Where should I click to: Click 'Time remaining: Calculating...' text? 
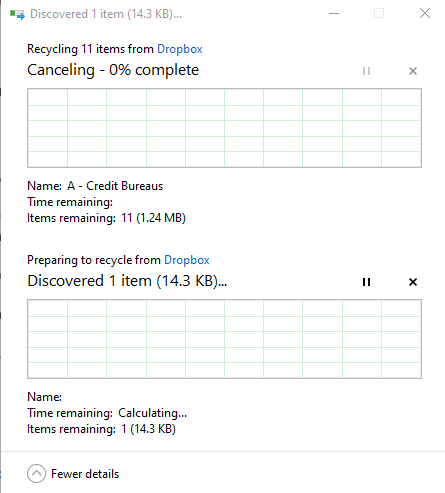(x=107, y=413)
